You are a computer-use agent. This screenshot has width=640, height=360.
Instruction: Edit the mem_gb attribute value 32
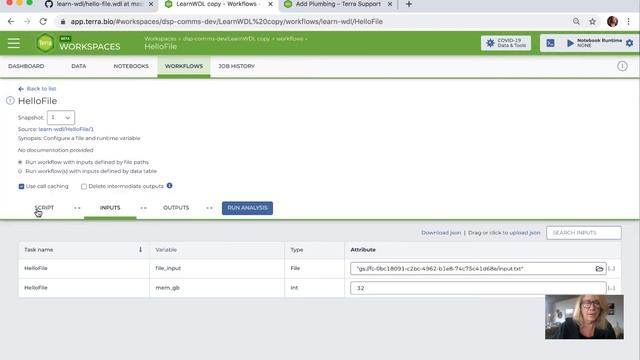[x=478, y=288]
